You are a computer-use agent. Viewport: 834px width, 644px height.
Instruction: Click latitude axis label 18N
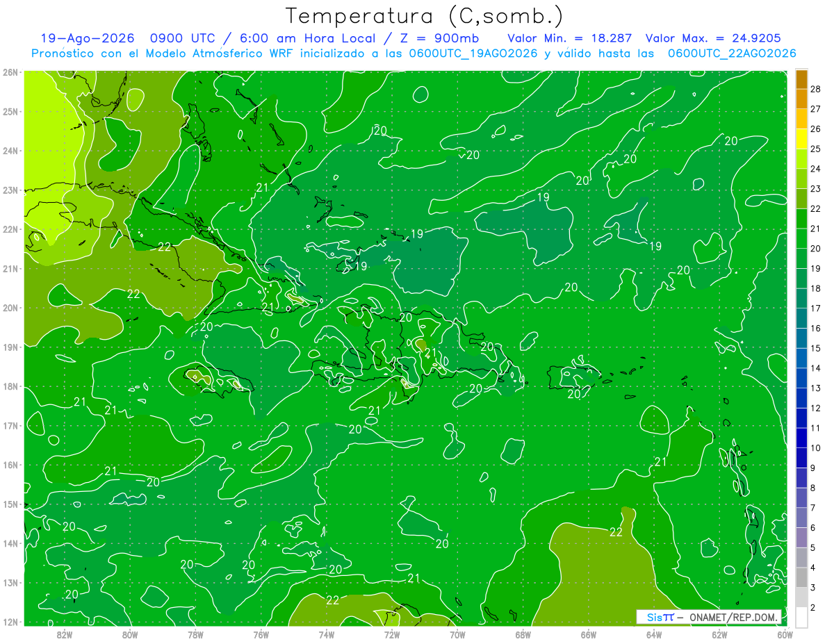tap(10, 386)
